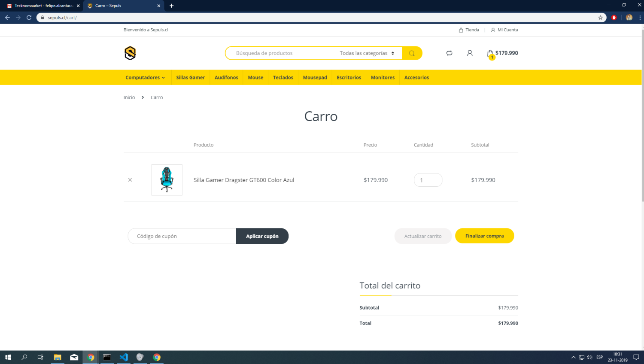
Task: Close the Tecknomaarket Gmail tab
Action: coord(78,6)
